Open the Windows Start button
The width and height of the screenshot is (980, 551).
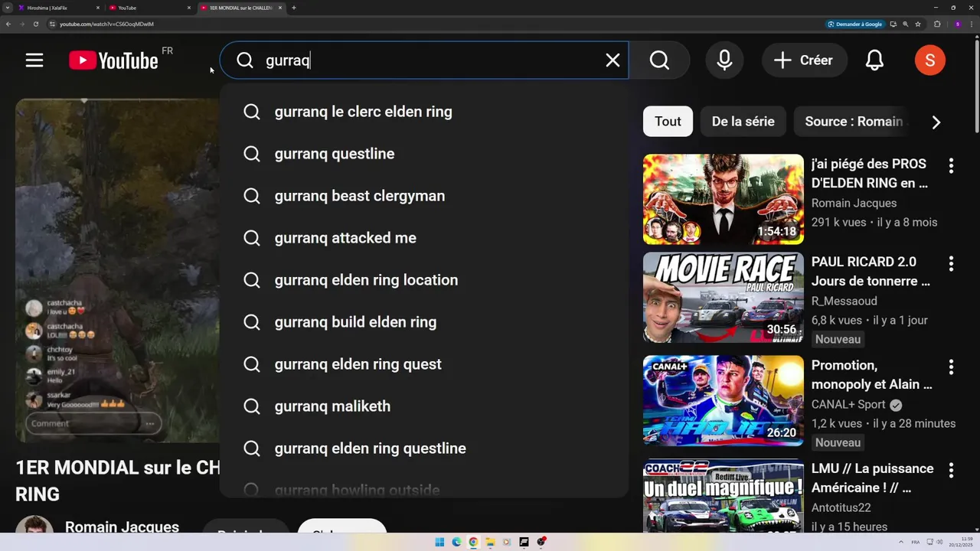click(439, 542)
